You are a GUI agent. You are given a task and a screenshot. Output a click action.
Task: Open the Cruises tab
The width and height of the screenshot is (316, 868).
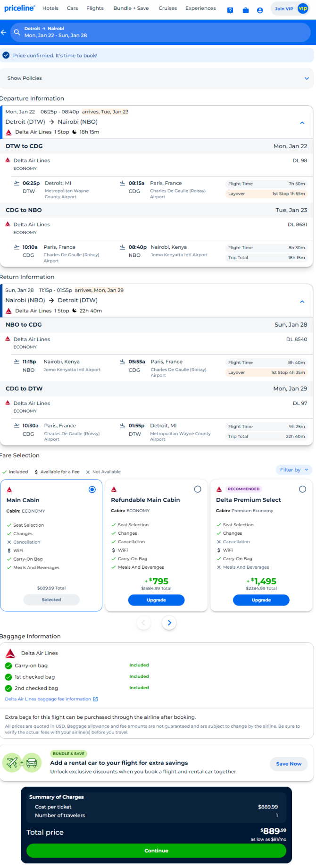(168, 8)
